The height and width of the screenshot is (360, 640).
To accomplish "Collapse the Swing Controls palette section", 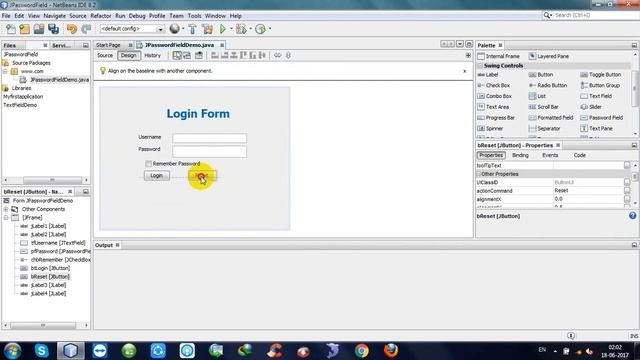I will pyautogui.click(x=480, y=66).
